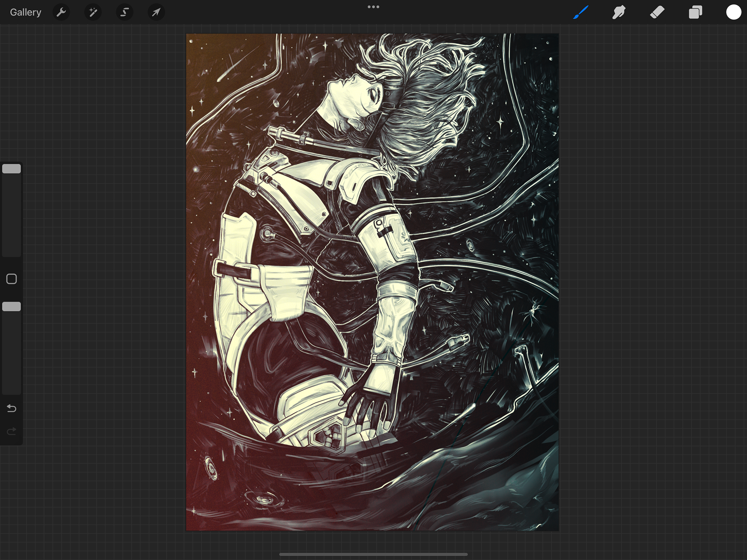Tap the astronaut's closed eye on canvas

(374, 95)
